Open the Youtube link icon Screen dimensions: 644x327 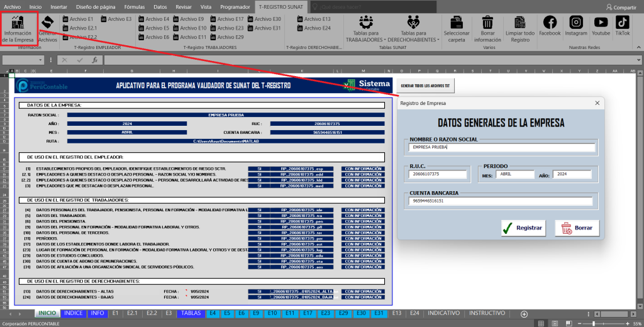pos(601,26)
